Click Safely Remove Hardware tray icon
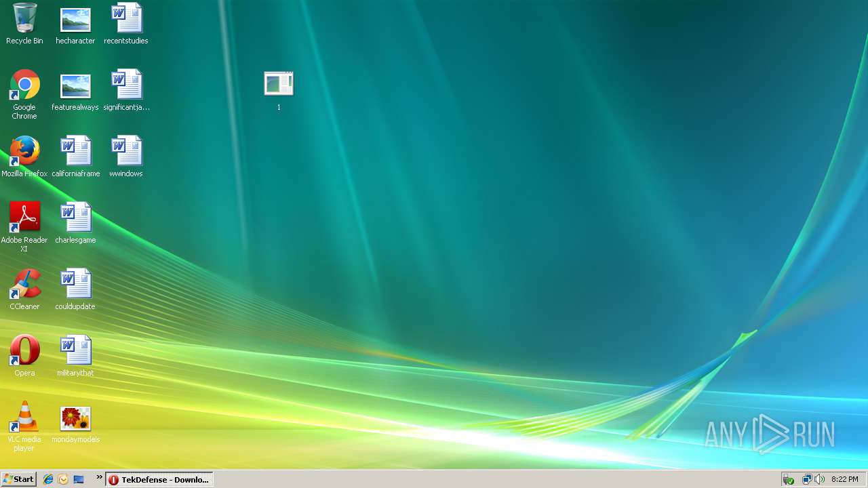The width and height of the screenshot is (868, 488). (x=789, y=479)
